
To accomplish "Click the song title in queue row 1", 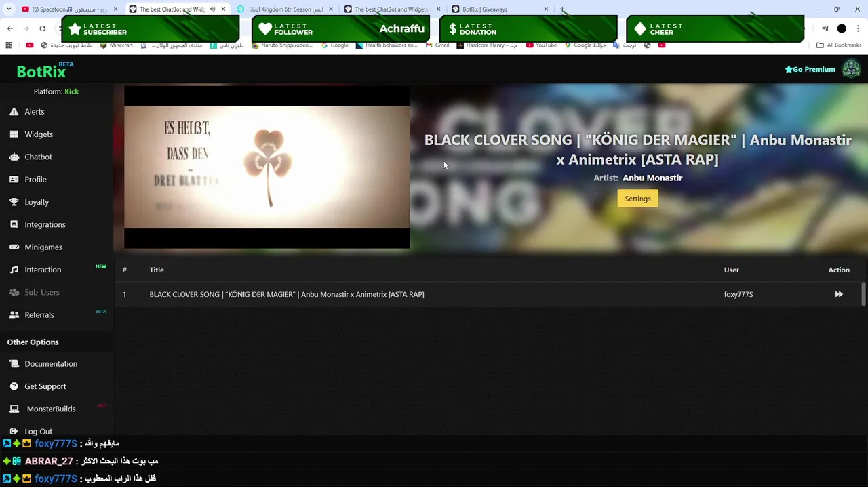I will tap(287, 294).
